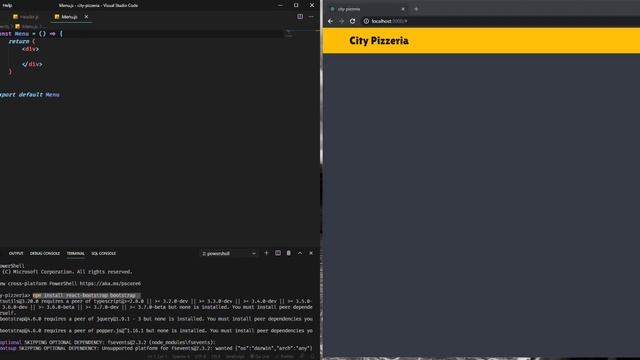This screenshot has width=640, height=360.
Task: Click the 'SKIPPING OPTIONAL DEPENDENCY: fsevents' terminal line
Action: click(x=108, y=342)
